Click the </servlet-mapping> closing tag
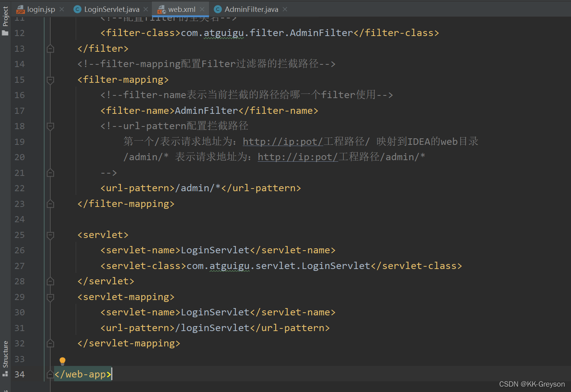This screenshot has height=392, width=571. click(129, 343)
